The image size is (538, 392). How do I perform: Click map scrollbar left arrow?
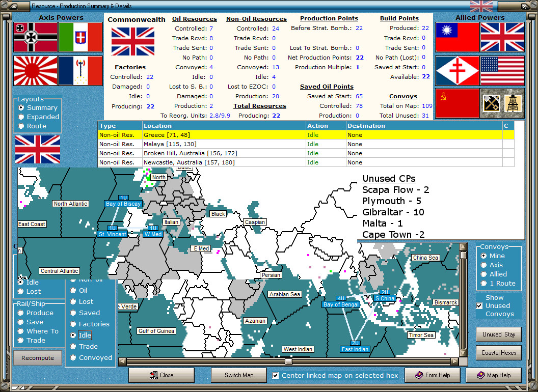coord(122,361)
